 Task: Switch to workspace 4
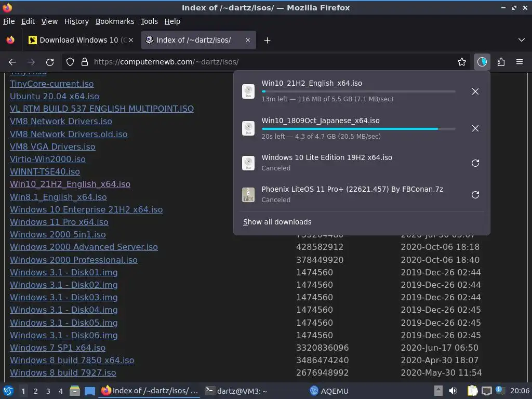tap(61, 391)
